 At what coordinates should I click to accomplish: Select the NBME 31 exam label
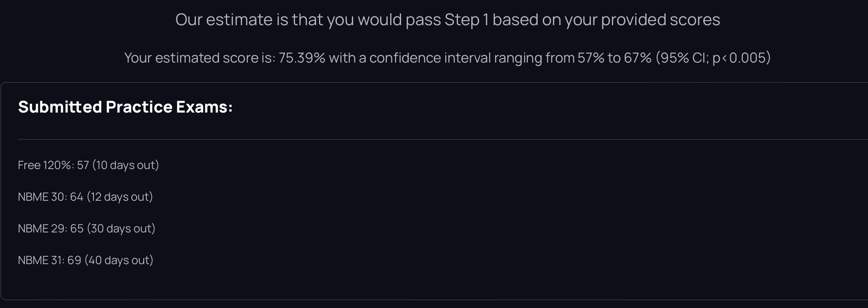pos(40,260)
